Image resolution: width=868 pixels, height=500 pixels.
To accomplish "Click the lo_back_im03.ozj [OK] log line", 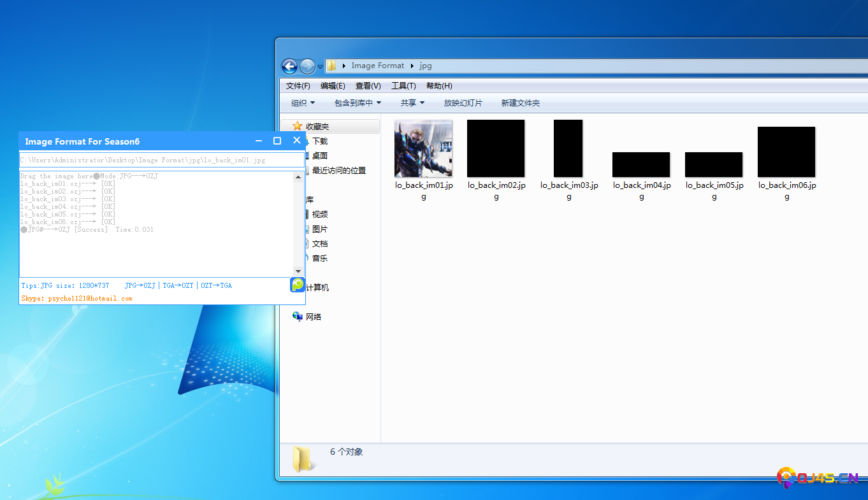I will tap(68, 199).
